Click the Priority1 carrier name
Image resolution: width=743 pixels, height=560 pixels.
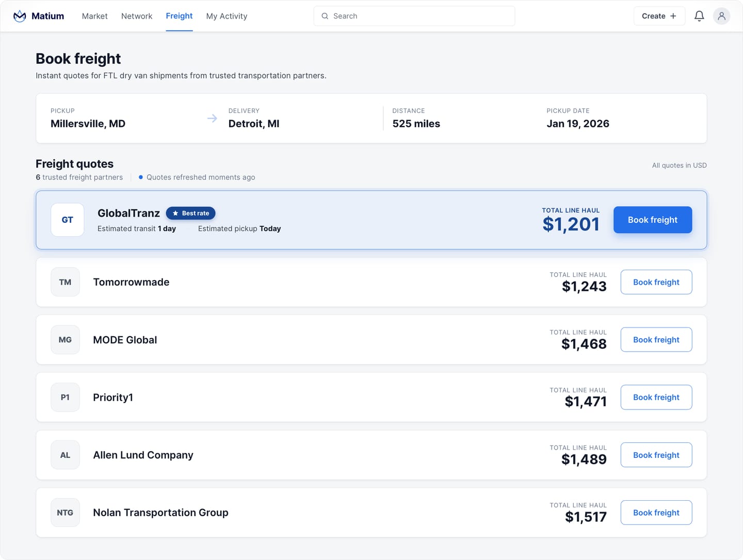113,398
